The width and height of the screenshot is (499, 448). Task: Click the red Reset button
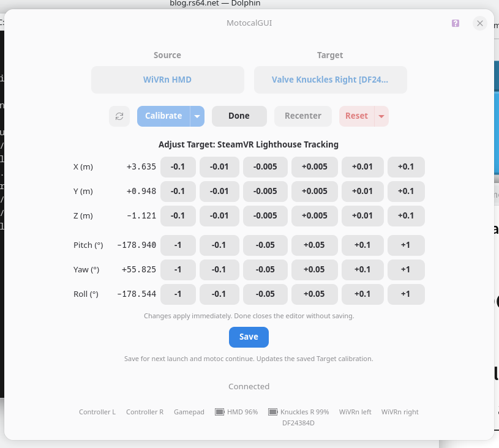click(357, 116)
